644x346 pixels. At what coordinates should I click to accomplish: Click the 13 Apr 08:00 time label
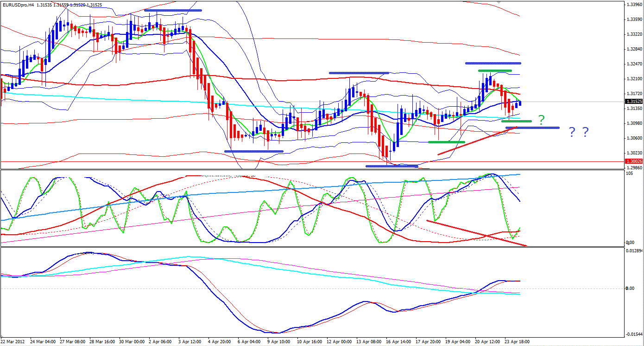(x=369, y=341)
